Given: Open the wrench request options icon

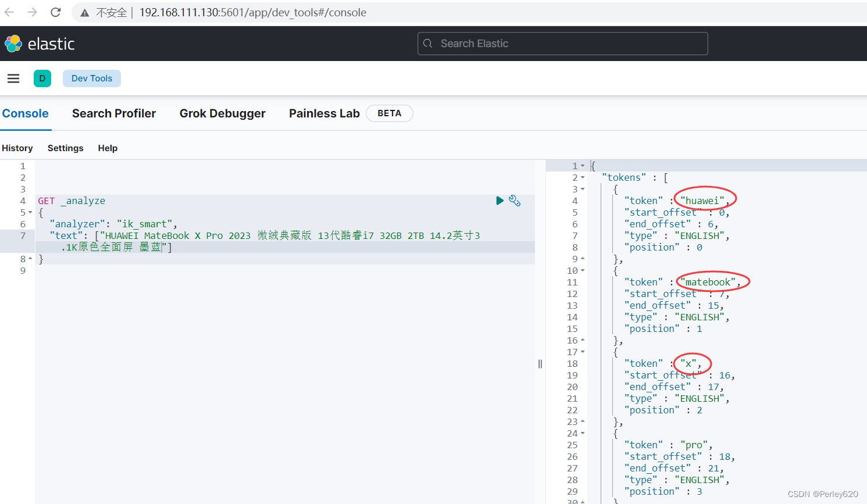Looking at the screenshot, I should (x=515, y=201).
